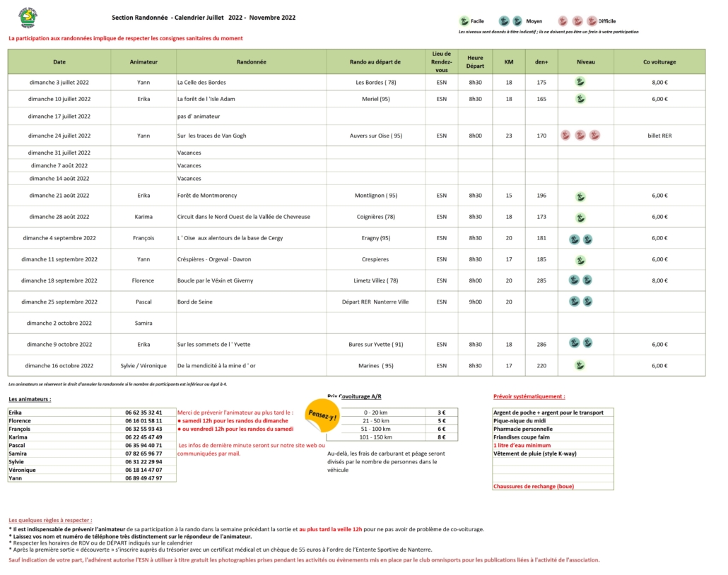Click the 'Prévoir systématiquement :' heading
Screen dimensions: 728x575
529,397
